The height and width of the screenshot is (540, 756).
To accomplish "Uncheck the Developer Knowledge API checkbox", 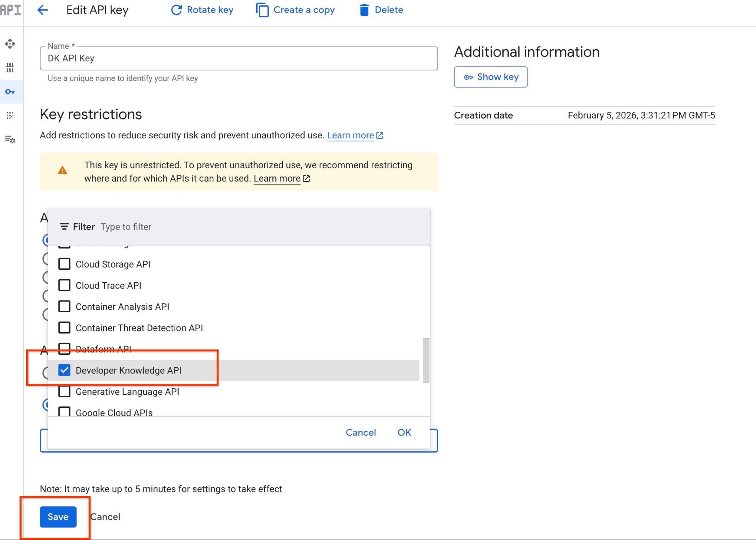I will pos(64,370).
